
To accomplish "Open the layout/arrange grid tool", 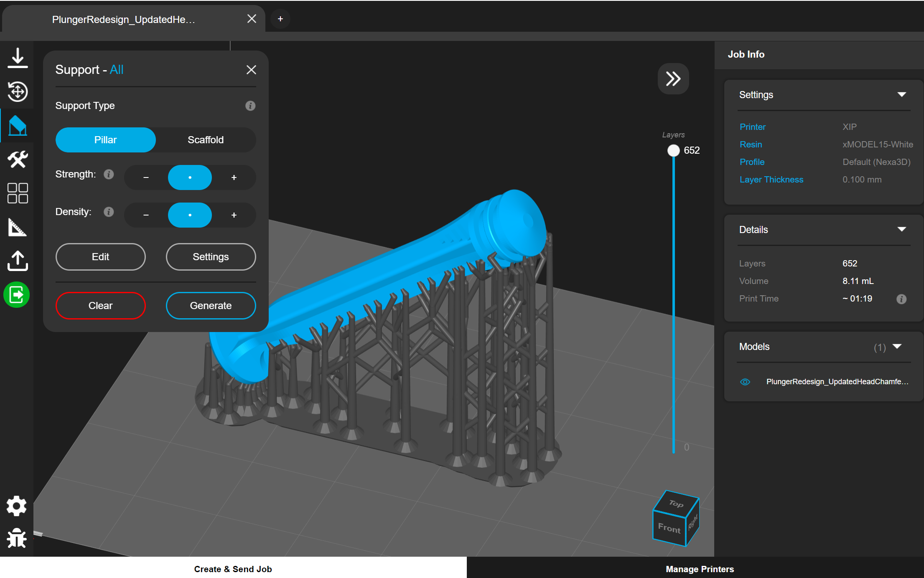I will [x=17, y=193].
